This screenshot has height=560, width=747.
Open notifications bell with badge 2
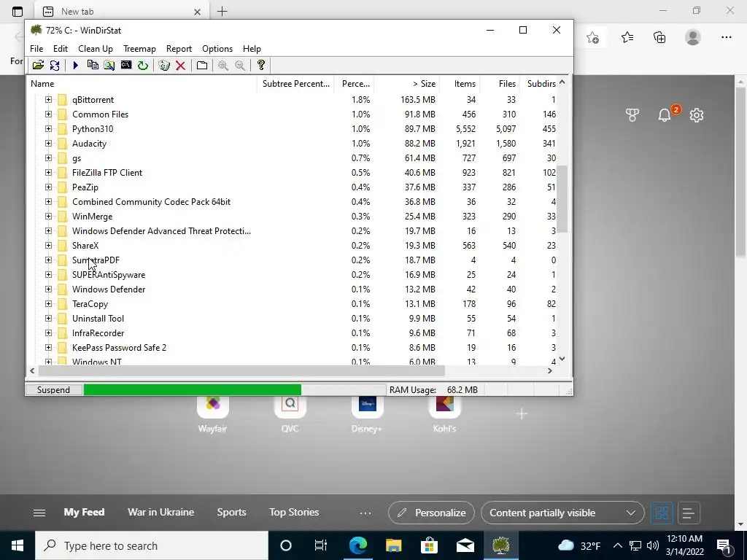tap(665, 114)
